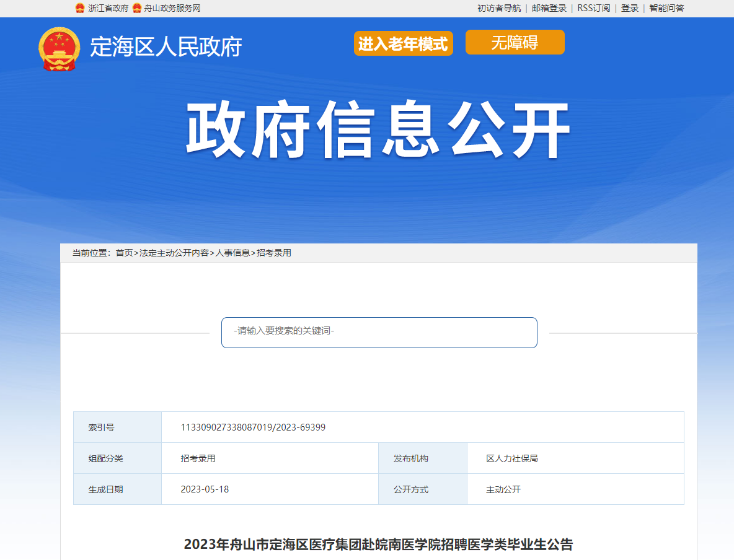Click the 组配分类 label cell
Image resolution: width=734 pixels, height=560 pixels.
coord(118,458)
